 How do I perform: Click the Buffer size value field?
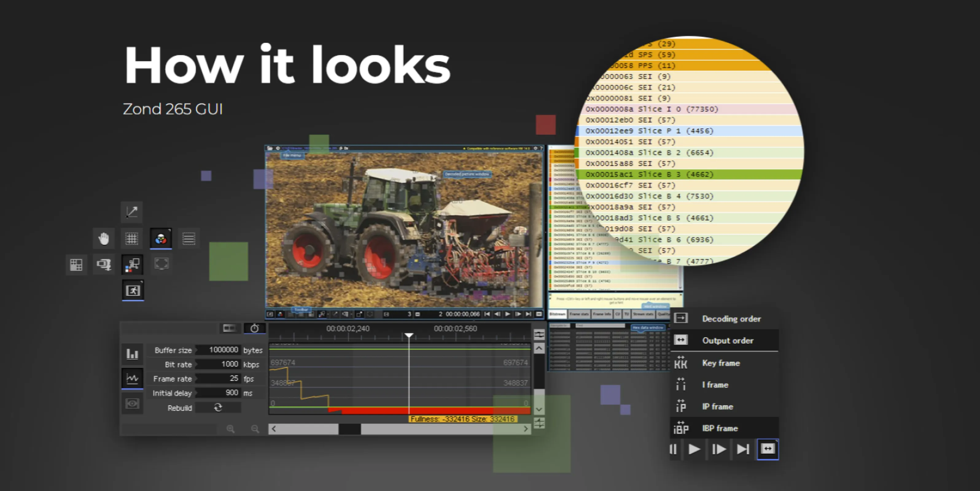coord(219,350)
